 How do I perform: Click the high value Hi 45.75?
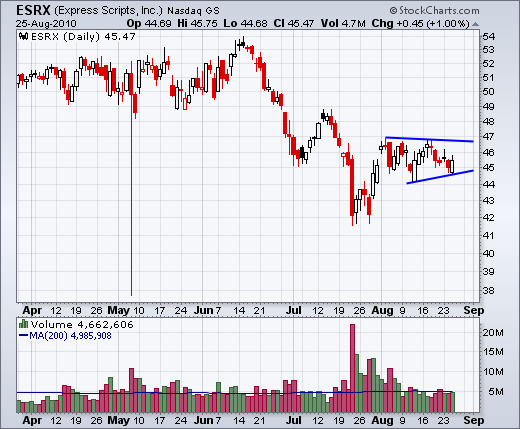point(197,24)
